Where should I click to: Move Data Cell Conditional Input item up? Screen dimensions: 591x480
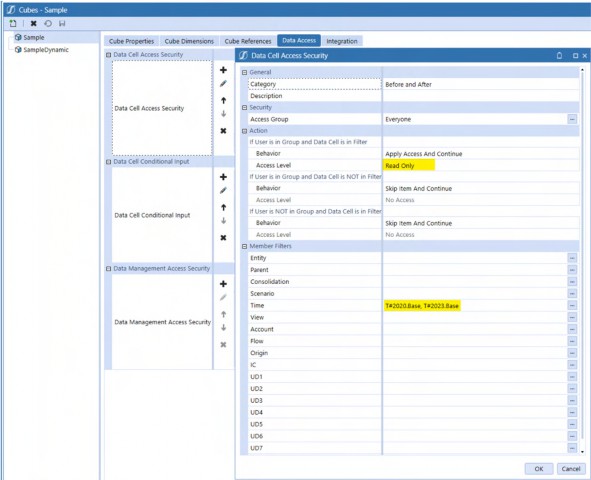[223, 207]
